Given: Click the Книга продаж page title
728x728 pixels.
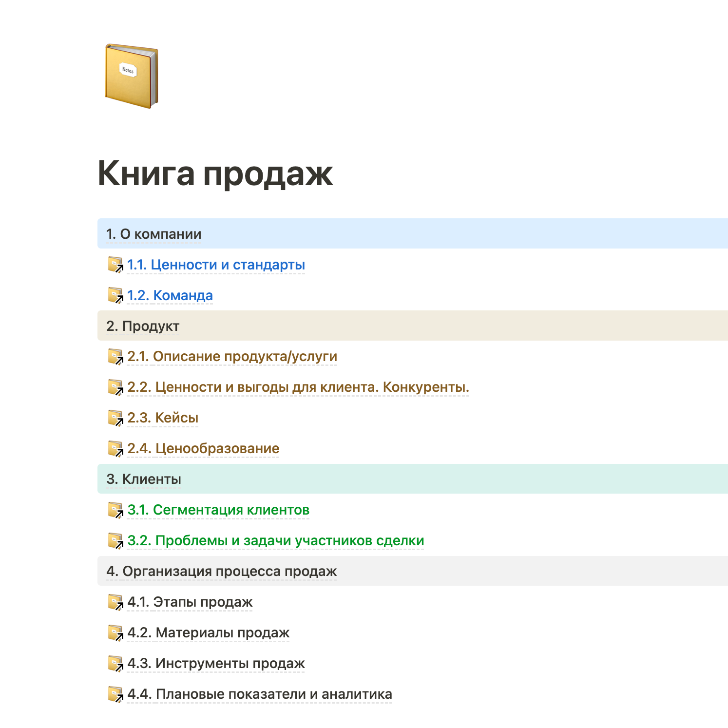Looking at the screenshot, I should (215, 173).
